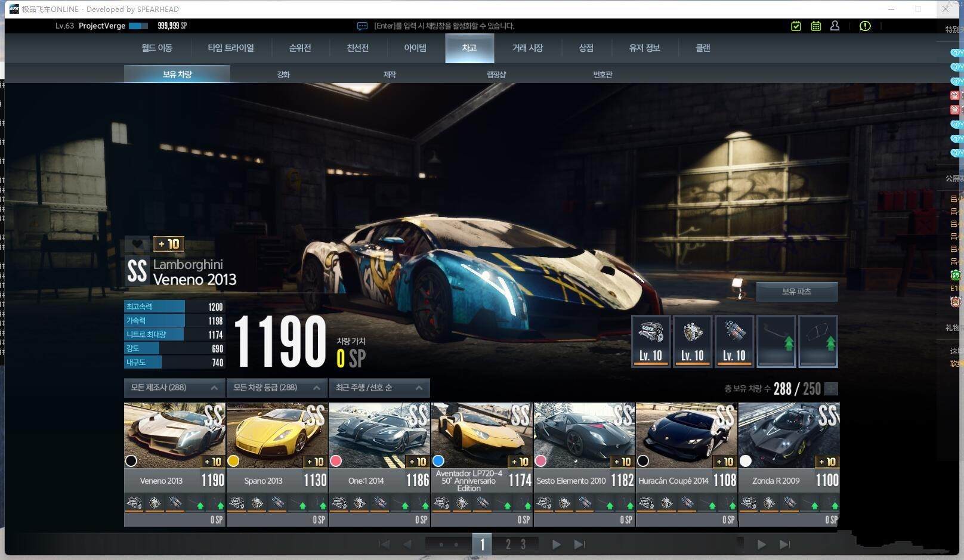Open the 유저 정보 tab
This screenshot has height=560, width=964.
644,48
